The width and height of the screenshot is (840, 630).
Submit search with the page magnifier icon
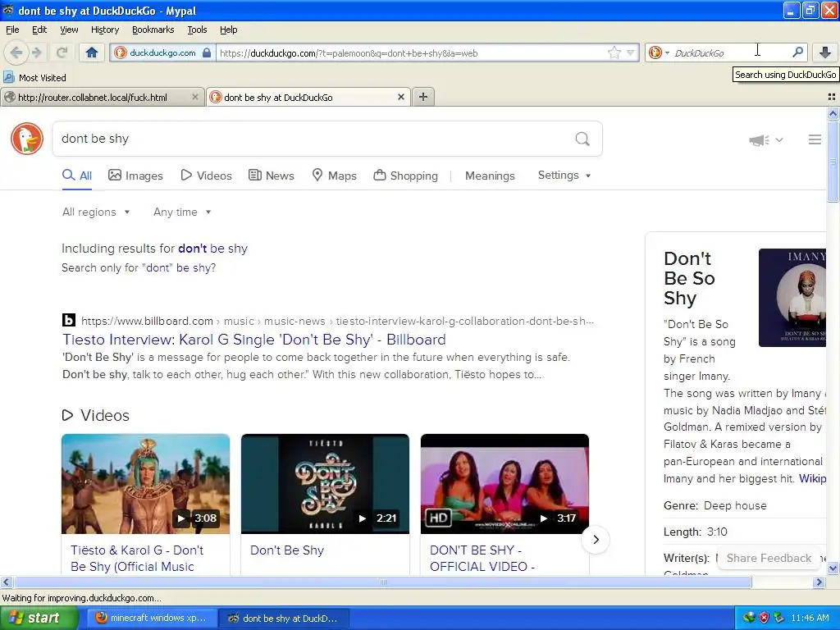tap(582, 139)
